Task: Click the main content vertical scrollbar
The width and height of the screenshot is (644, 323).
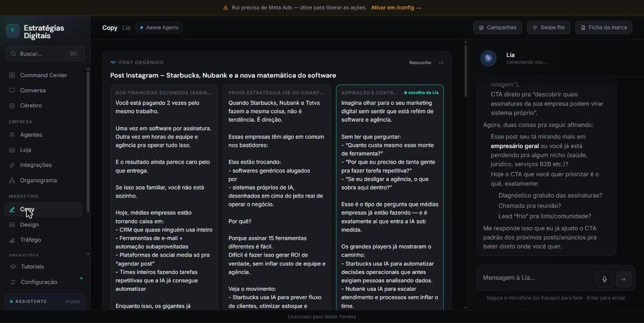Action: point(465,70)
